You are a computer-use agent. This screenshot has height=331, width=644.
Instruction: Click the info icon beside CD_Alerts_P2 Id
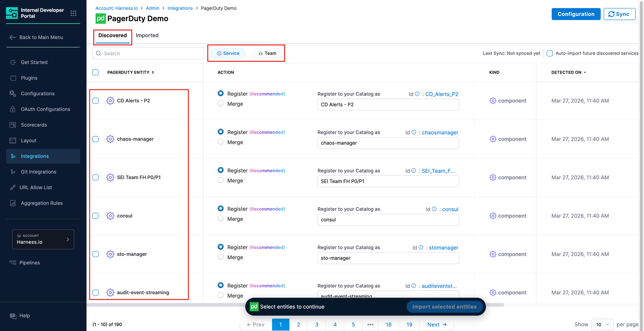coord(417,94)
